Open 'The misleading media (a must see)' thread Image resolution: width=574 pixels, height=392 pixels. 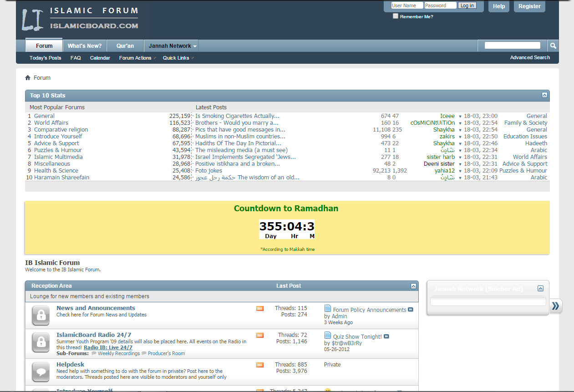point(242,150)
